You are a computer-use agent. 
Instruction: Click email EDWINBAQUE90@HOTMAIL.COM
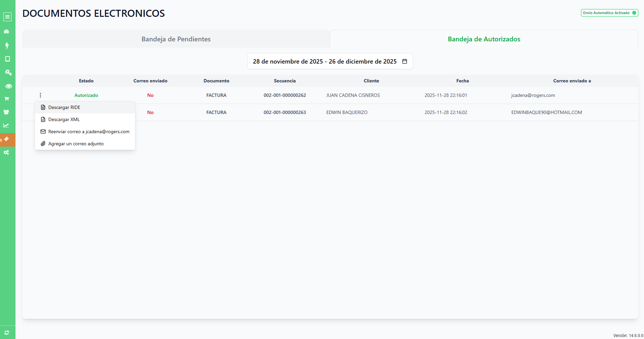[x=546, y=112]
